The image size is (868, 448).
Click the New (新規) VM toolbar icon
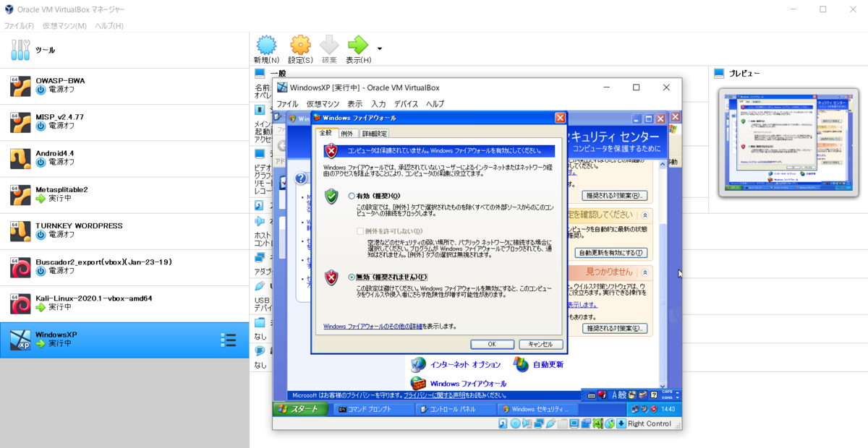tap(266, 45)
